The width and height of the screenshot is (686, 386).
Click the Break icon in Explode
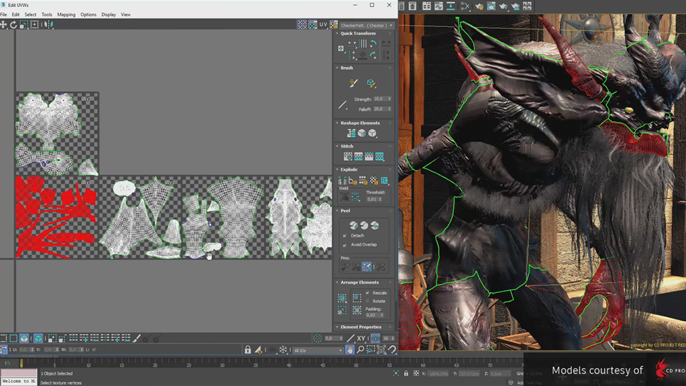point(343,180)
